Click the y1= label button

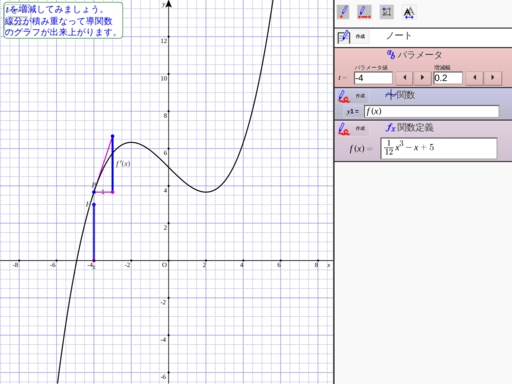[353, 112]
